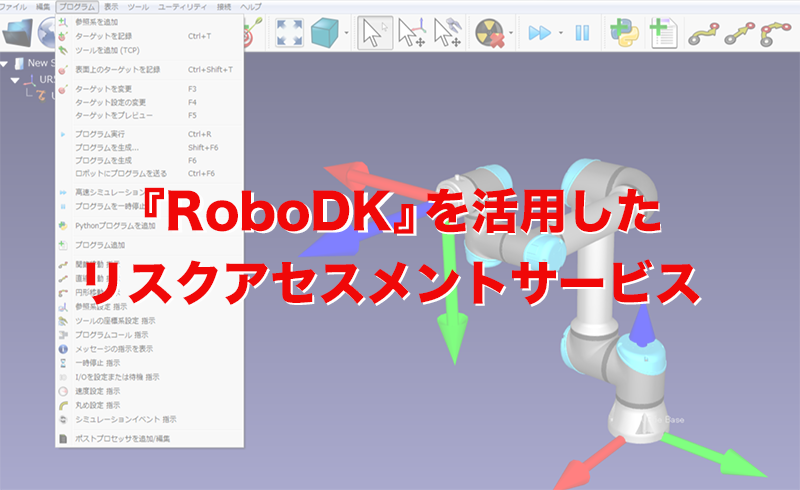Choose ツールの座標系設定 指示
The image size is (800, 490).
(x=149, y=321)
